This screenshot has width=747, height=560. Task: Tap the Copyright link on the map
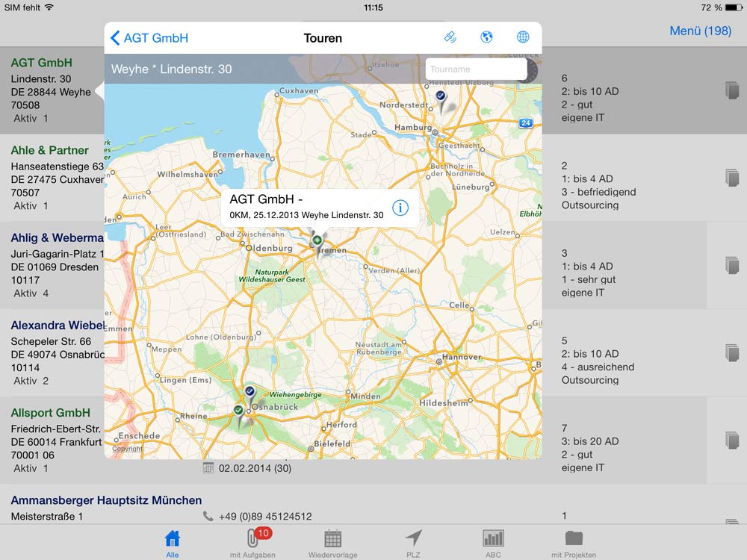click(x=127, y=449)
